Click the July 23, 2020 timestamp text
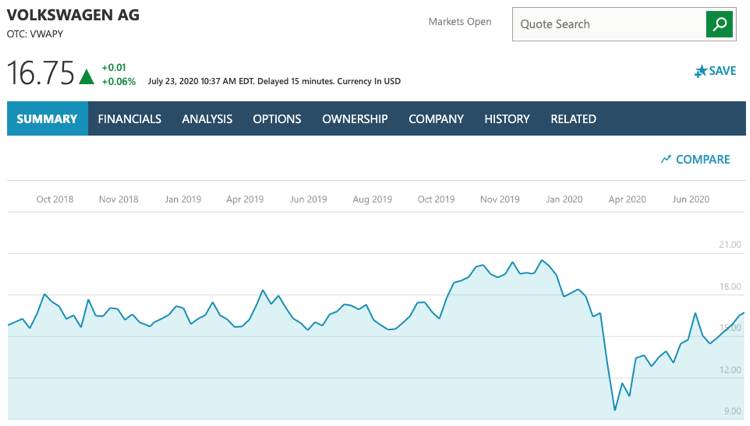The height and width of the screenshot is (426, 750). tap(274, 81)
